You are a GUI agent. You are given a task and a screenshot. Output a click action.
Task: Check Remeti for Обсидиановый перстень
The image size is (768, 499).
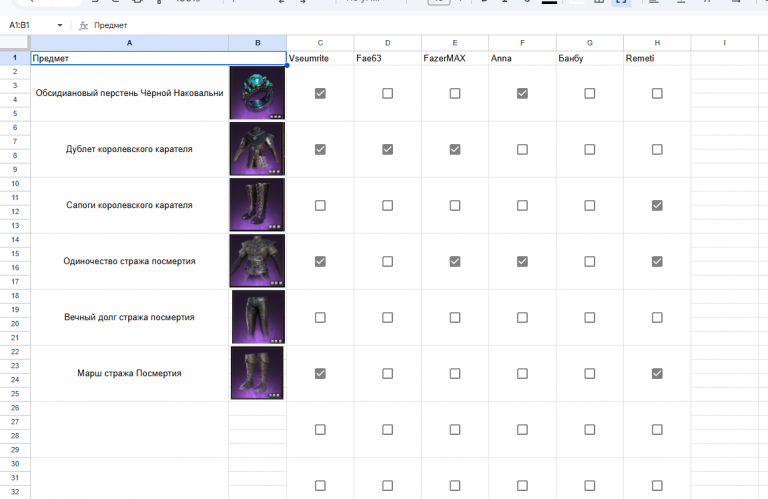pyautogui.click(x=657, y=93)
